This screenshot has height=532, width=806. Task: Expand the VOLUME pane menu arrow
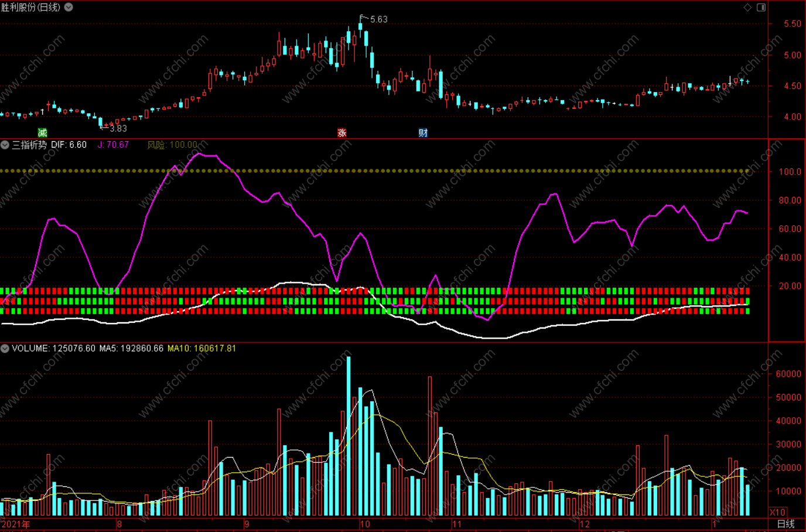(x=5, y=348)
